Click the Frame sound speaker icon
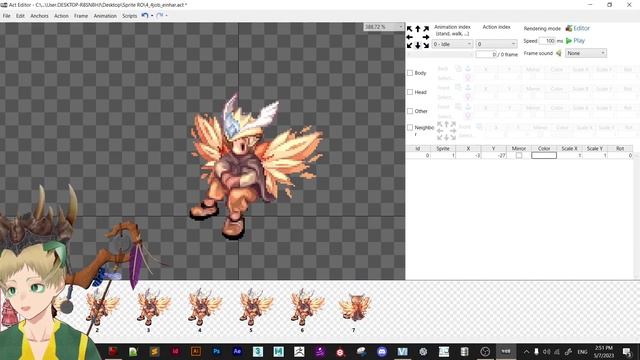Image resolution: width=640 pixels, height=360 pixels. (559, 53)
